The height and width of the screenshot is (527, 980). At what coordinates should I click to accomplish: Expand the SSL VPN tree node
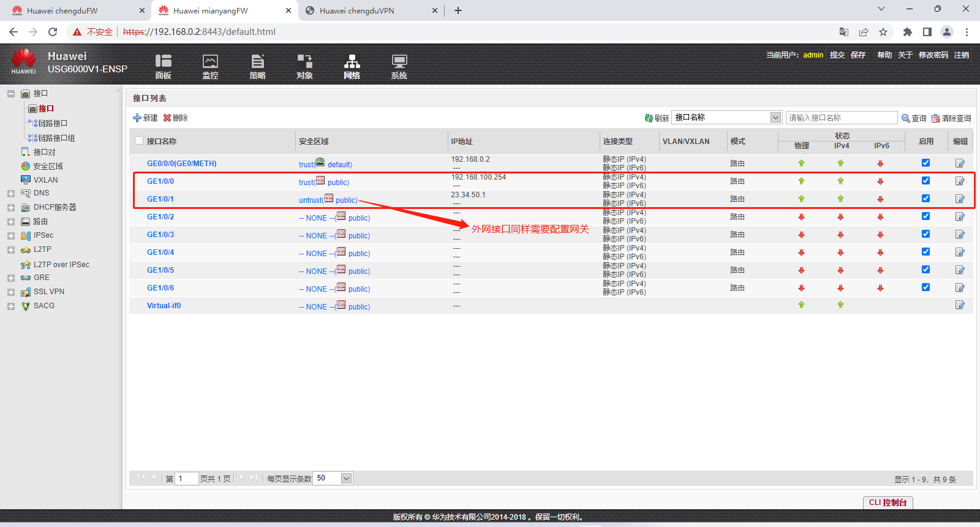pyautogui.click(x=11, y=292)
